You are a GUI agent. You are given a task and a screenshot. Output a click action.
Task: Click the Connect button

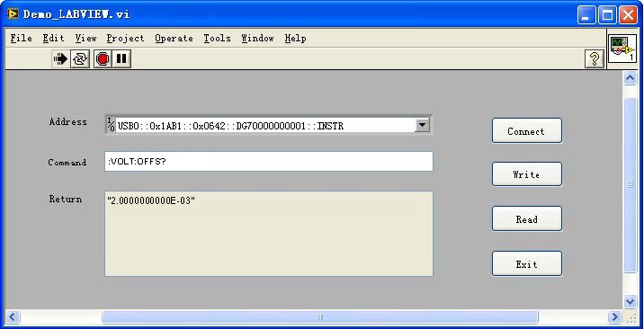point(526,131)
